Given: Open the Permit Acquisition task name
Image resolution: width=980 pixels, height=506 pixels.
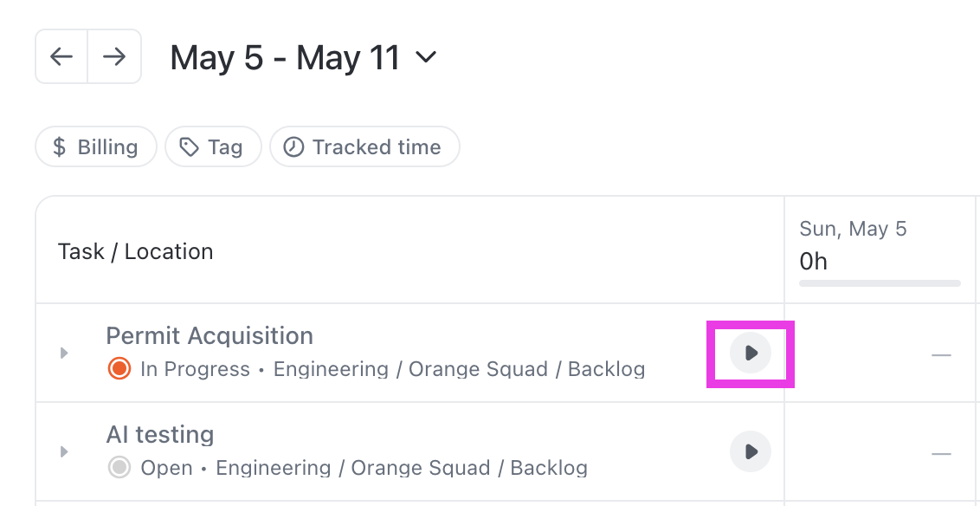Looking at the screenshot, I should click(x=210, y=336).
